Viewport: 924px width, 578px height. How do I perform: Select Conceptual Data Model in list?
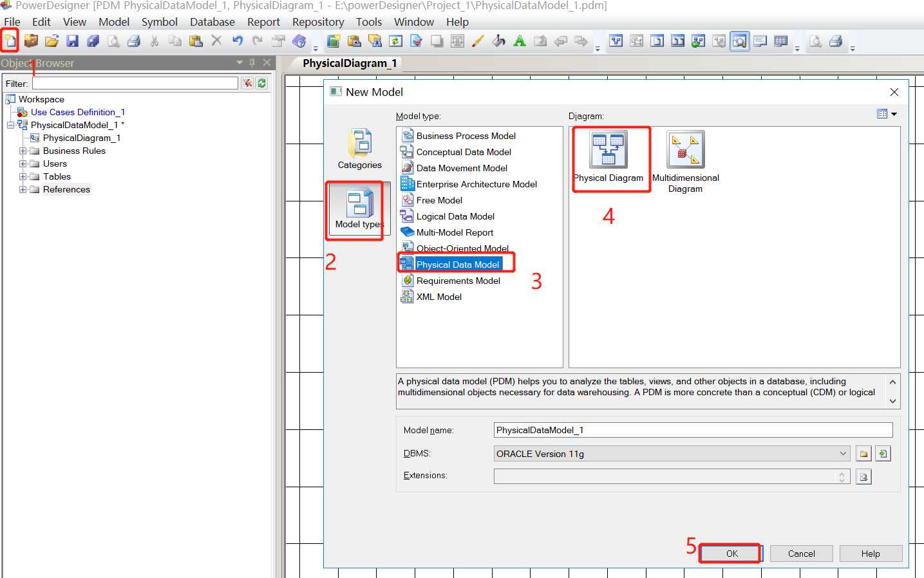464,152
